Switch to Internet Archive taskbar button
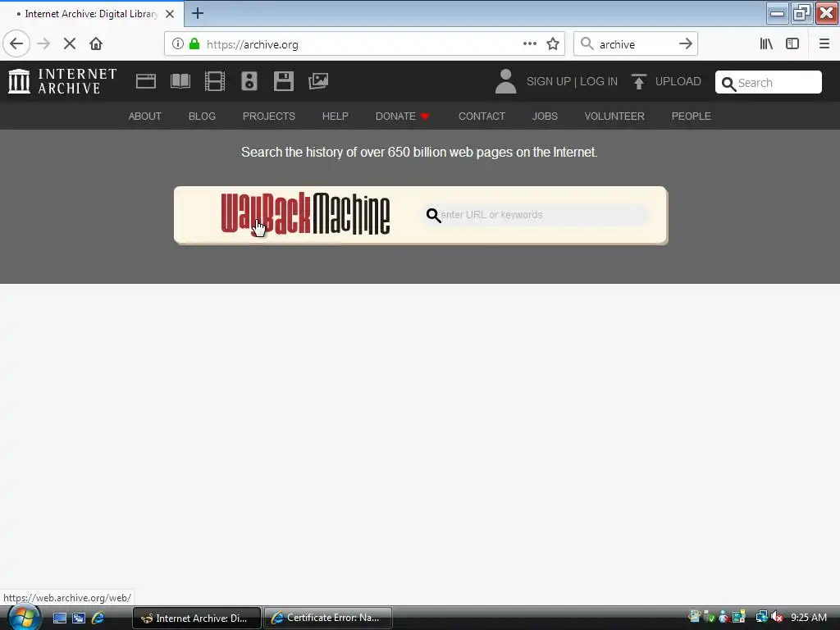The width and height of the screenshot is (840, 630). point(197,619)
